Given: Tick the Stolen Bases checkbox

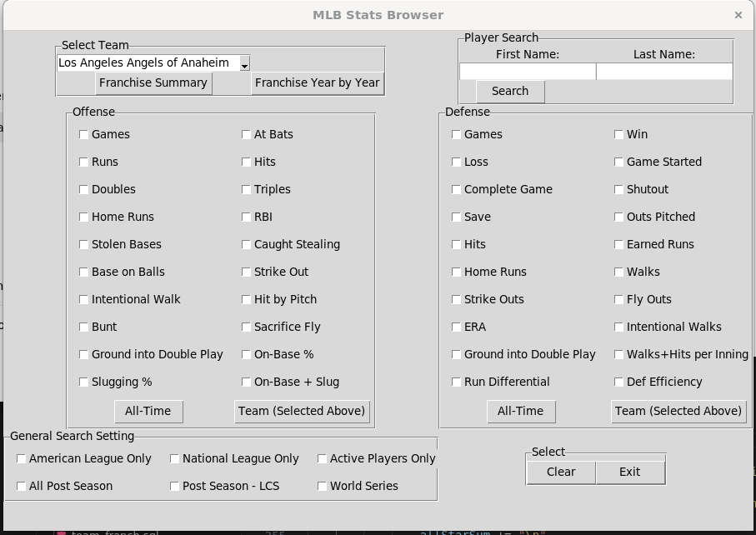Looking at the screenshot, I should click(83, 244).
